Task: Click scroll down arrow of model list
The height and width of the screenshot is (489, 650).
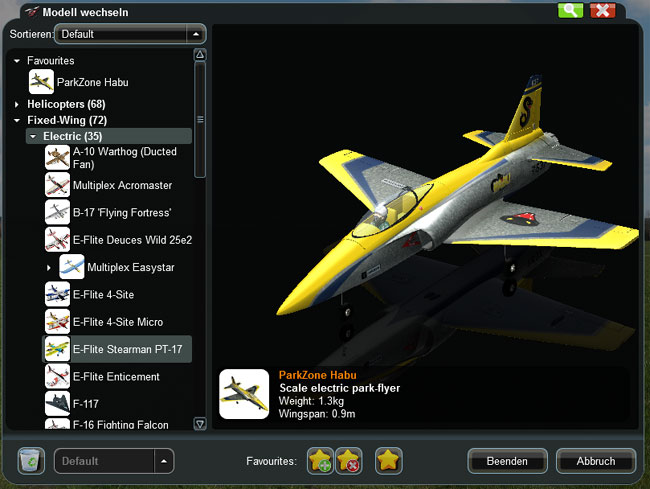Action: point(200,424)
